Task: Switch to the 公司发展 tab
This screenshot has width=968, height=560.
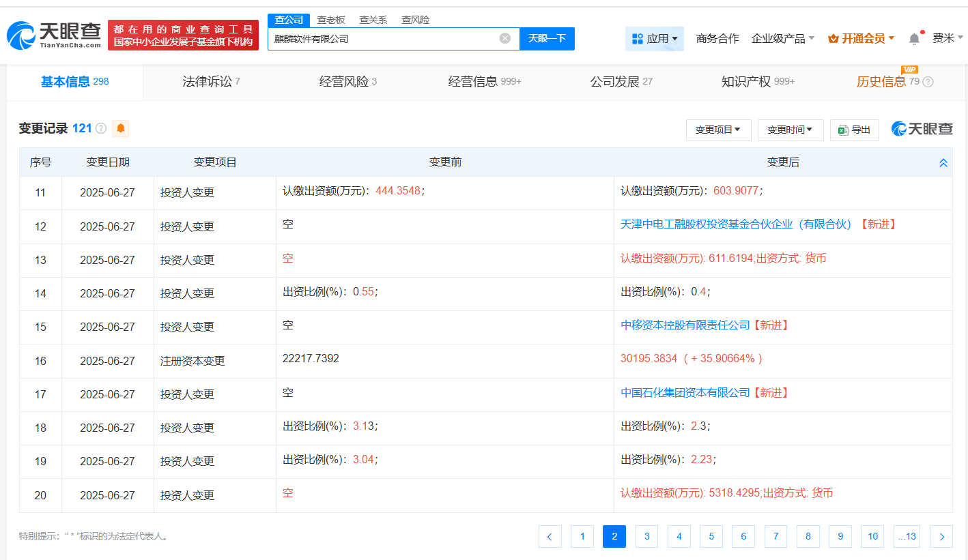Action: tap(621, 82)
